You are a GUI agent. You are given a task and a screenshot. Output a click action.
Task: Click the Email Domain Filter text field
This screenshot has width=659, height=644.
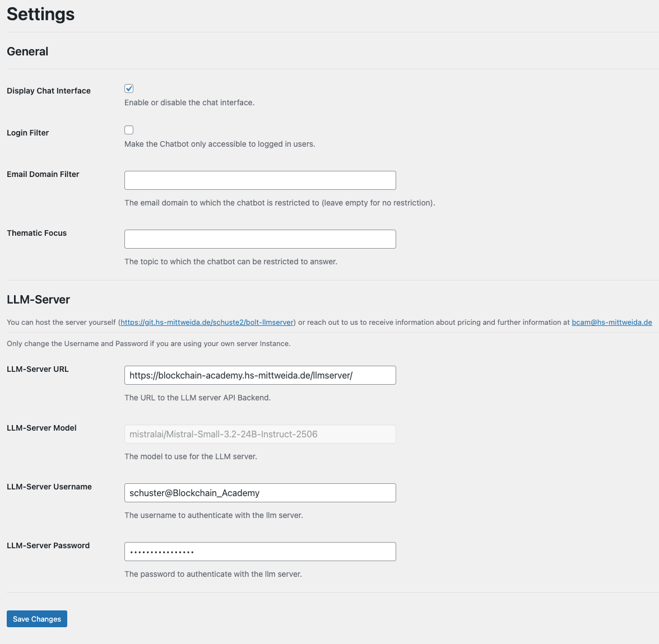pos(259,180)
